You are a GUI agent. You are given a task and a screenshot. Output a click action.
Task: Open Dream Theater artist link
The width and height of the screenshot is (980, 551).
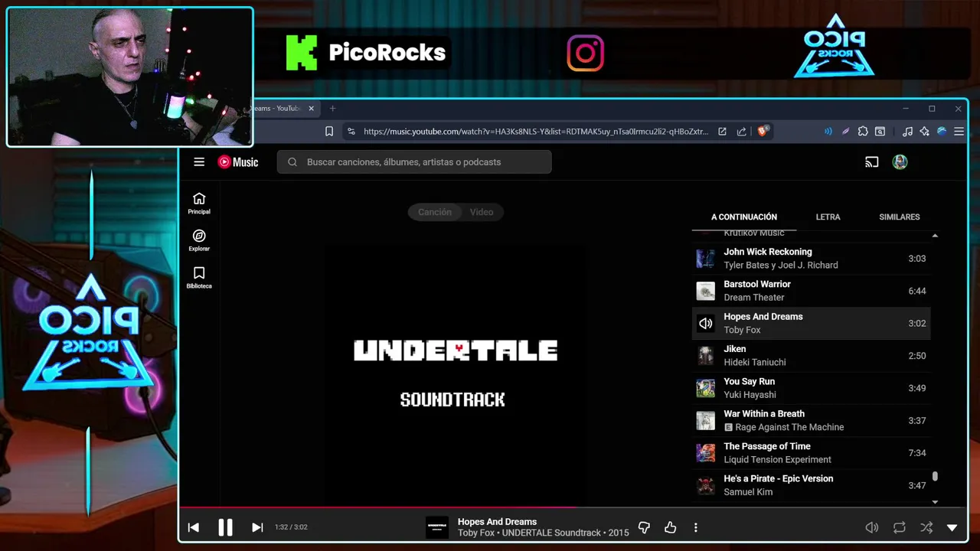754,298
